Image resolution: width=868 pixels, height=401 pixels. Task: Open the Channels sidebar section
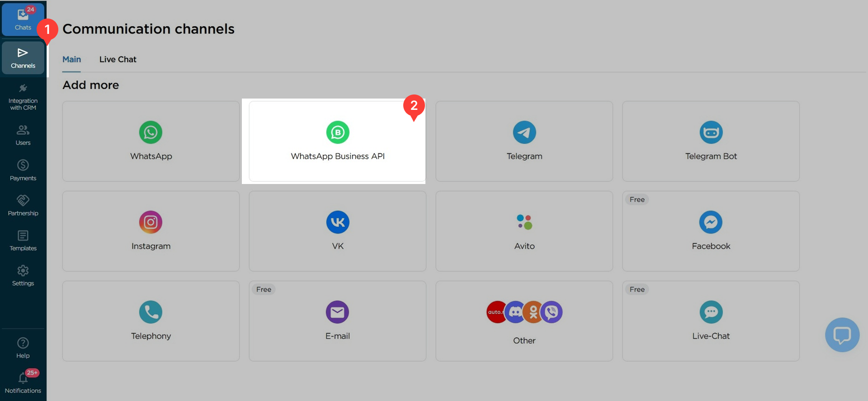tap(23, 58)
